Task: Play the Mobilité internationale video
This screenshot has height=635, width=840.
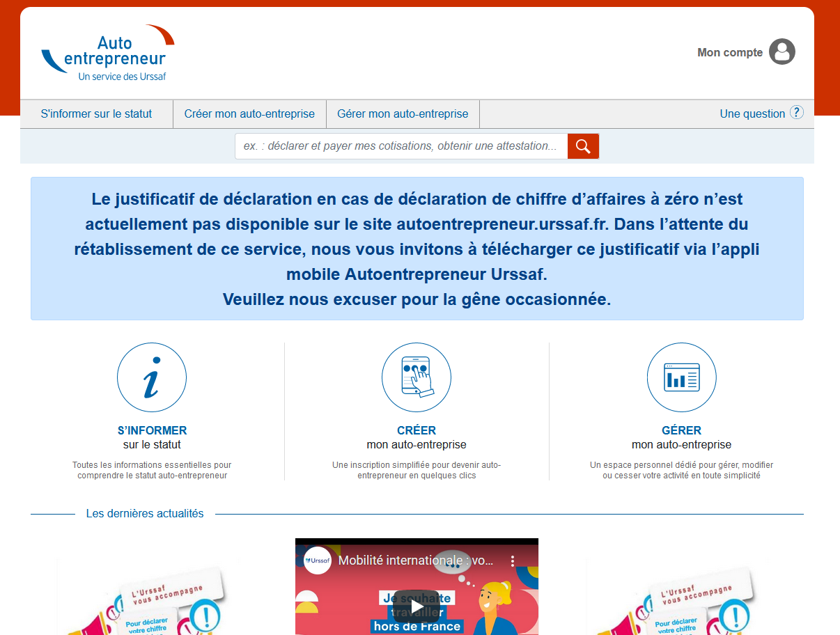Action: tap(417, 606)
